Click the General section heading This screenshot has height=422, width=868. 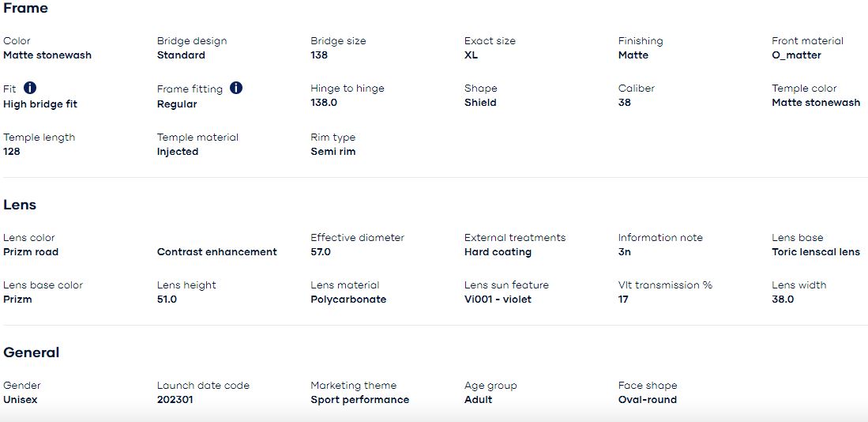(x=32, y=352)
